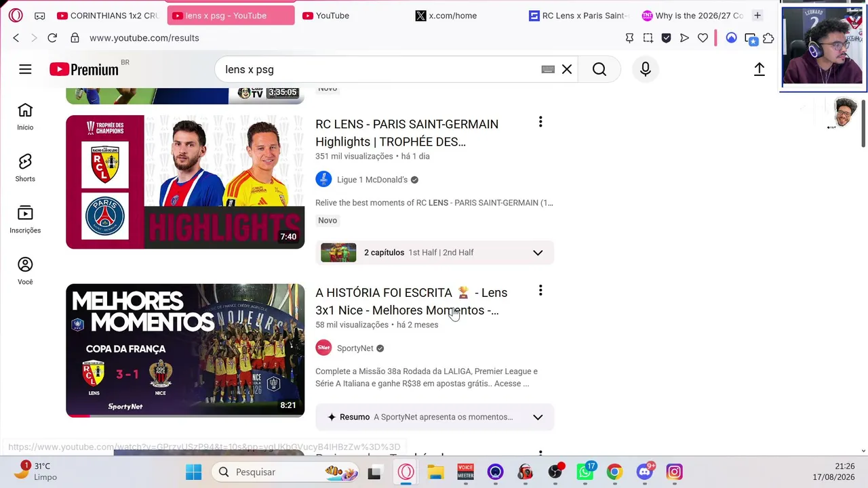Select the 'lens x psg - YouTube' tab

click(231, 16)
